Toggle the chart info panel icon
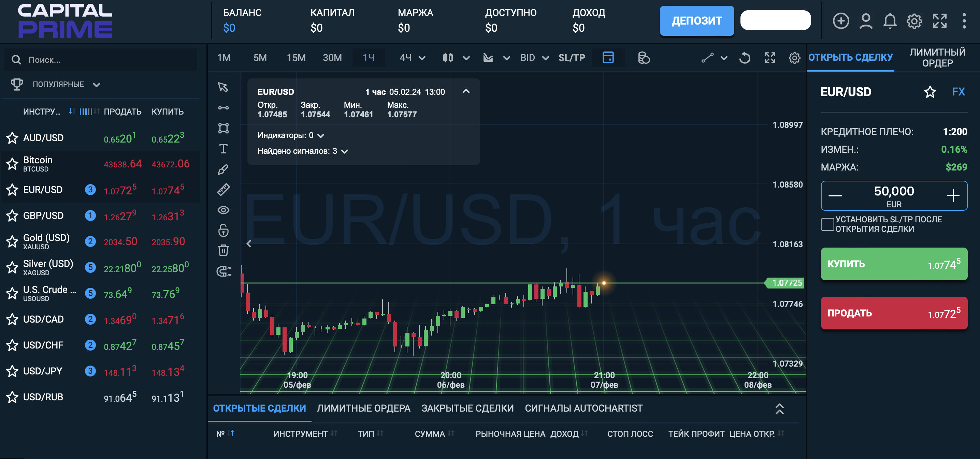 [608, 58]
